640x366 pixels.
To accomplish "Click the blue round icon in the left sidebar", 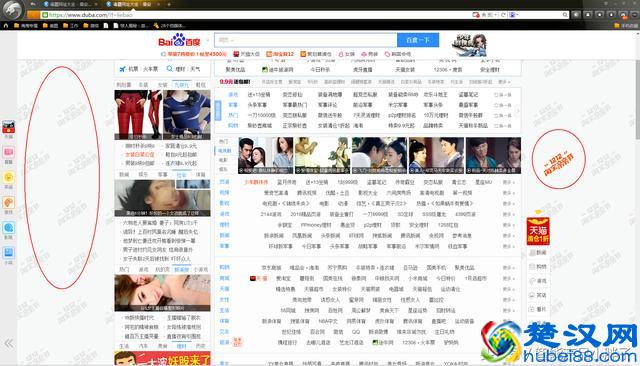I will click(9, 228).
